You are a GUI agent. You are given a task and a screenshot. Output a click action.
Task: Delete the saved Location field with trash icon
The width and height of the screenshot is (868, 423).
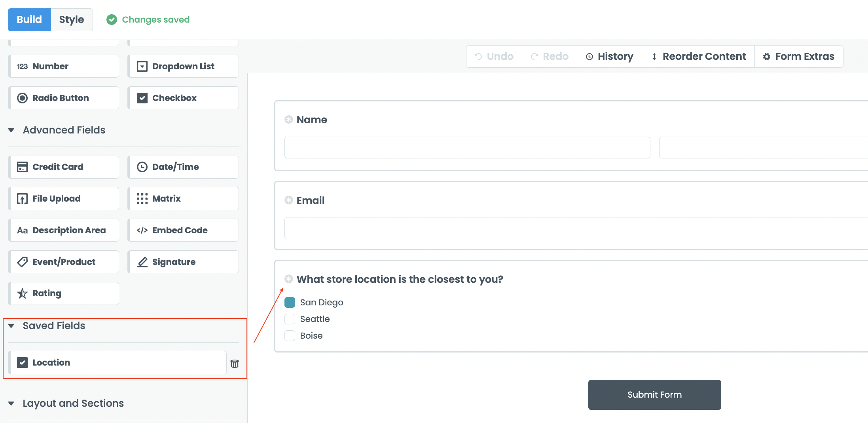[x=235, y=364]
